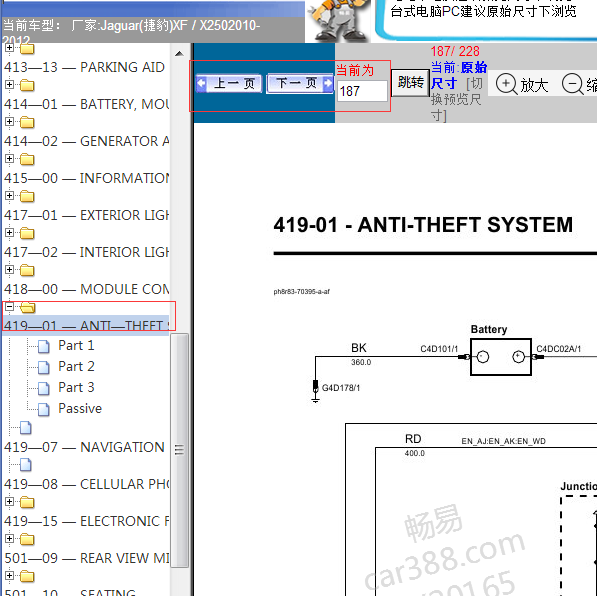
Task: Open Part 2 of anti-theft diagrams
Action: (76, 366)
